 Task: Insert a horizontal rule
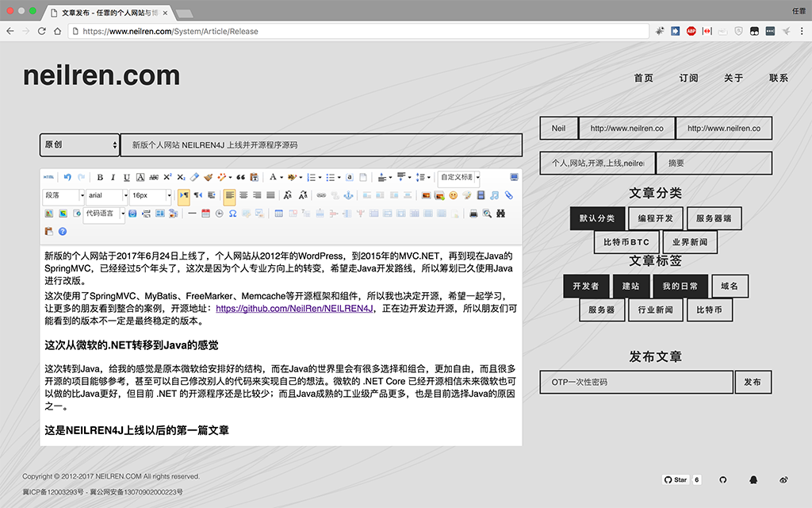pyautogui.click(x=192, y=214)
